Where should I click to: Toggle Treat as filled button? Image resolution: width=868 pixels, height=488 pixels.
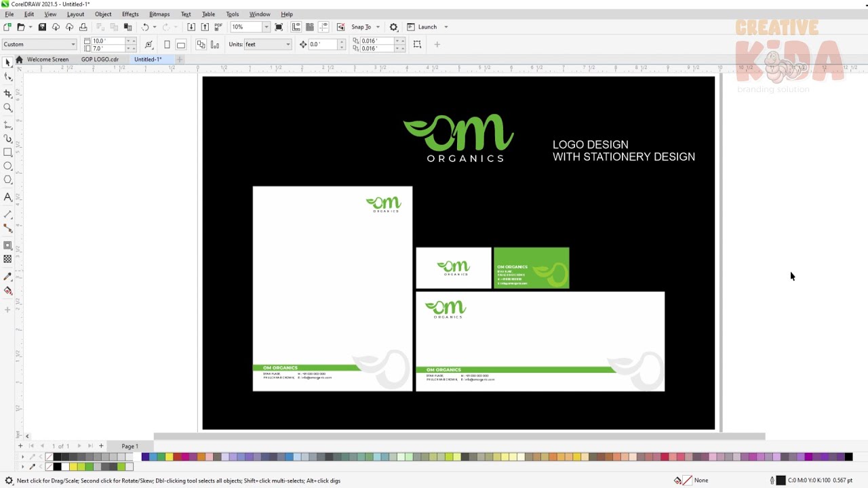point(417,45)
